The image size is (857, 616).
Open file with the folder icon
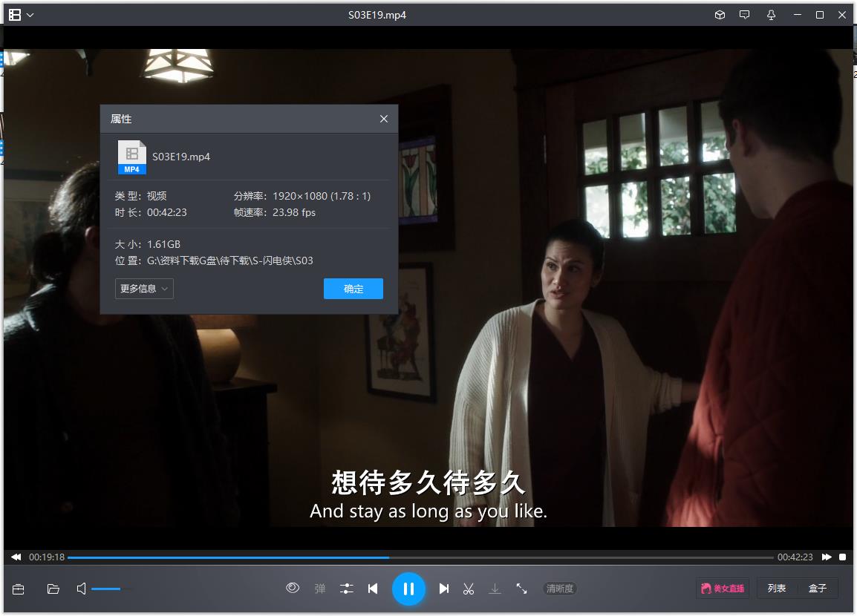(x=53, y=589)
